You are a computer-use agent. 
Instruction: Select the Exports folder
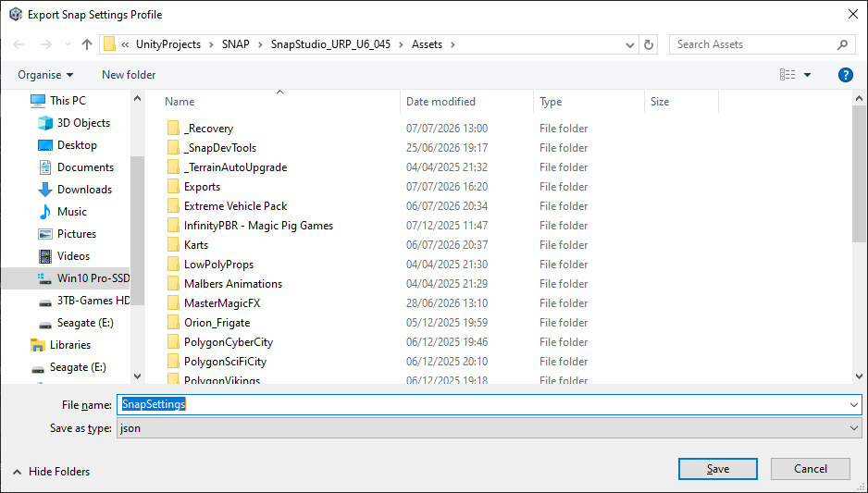[202, 187]
